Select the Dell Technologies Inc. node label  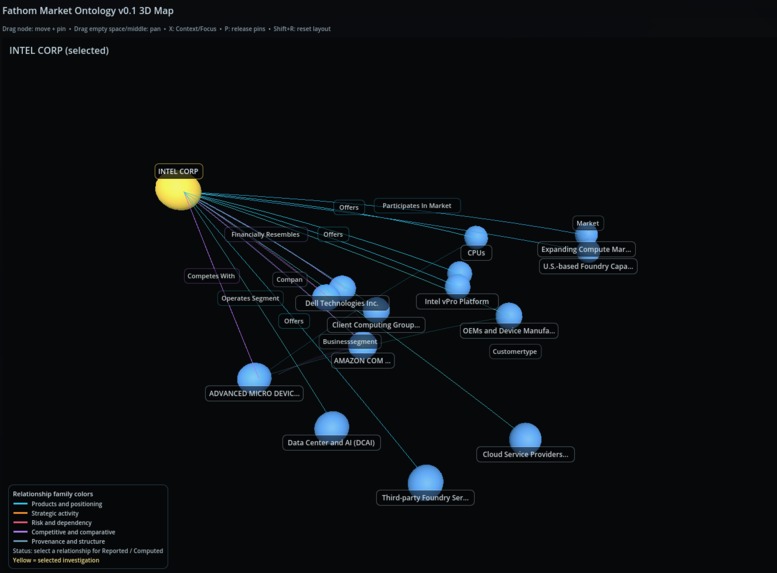(x=342, y=303)
